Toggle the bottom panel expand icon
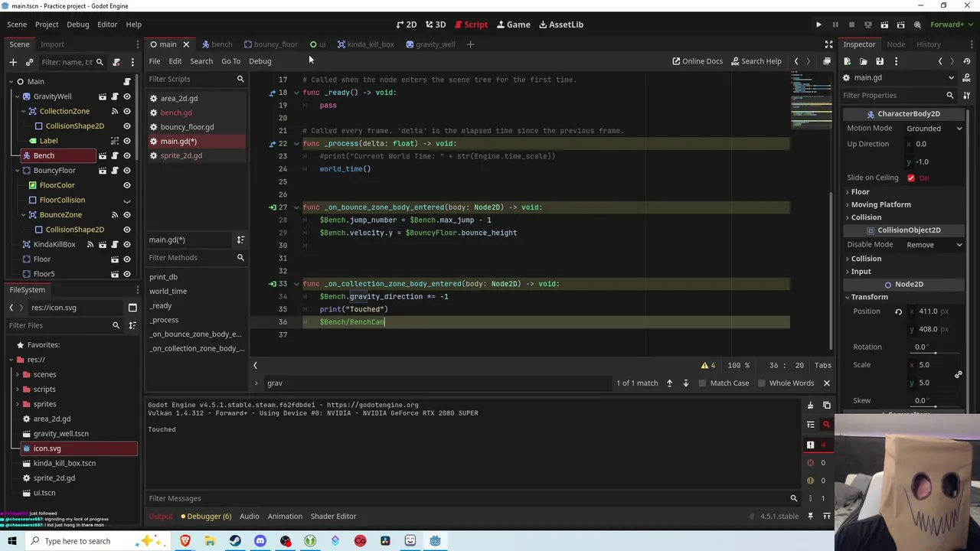 [x=827, y=517]
